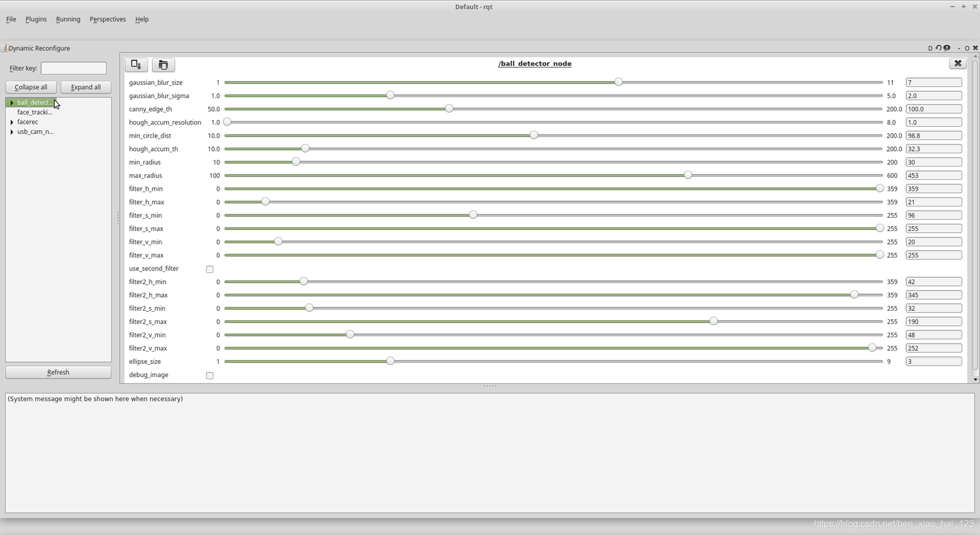The image size is (980, 535).
Task: Click the D dock-lock icon
Action: 930,48
